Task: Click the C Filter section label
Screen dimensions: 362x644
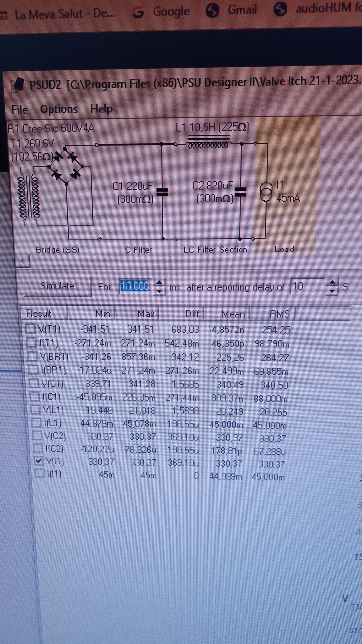Action: (x=139, y=250)
